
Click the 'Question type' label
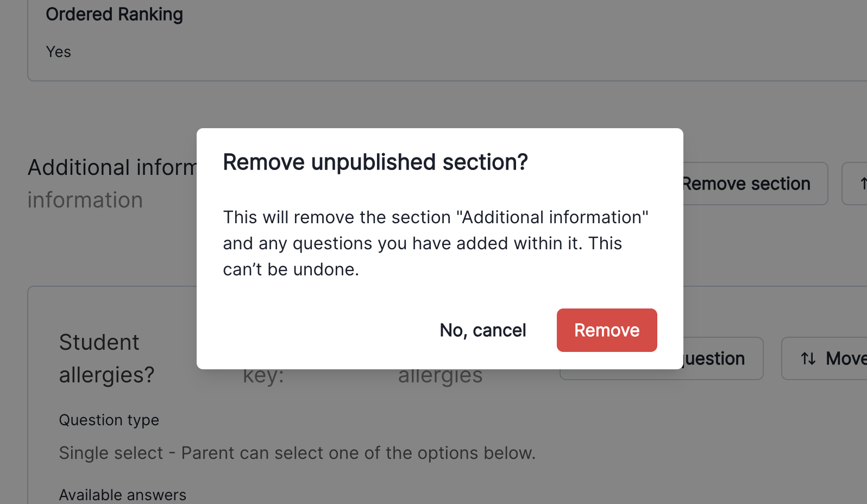109,420
